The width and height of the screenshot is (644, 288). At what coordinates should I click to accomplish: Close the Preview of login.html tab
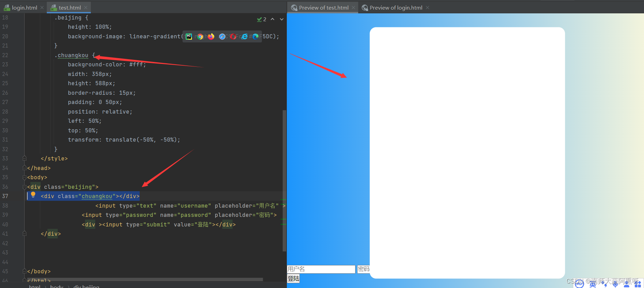click(x=428, y=8)
